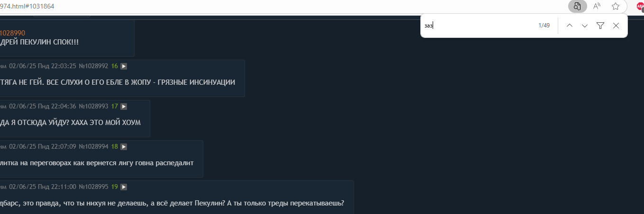
Task: Go to next find result
Action: [585, 26]
